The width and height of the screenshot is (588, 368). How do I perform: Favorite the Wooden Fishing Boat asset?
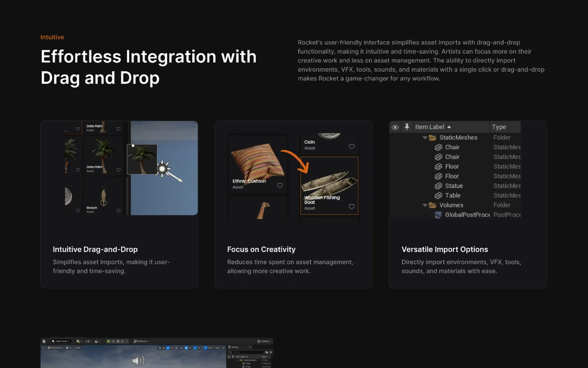tap(351, 206)
